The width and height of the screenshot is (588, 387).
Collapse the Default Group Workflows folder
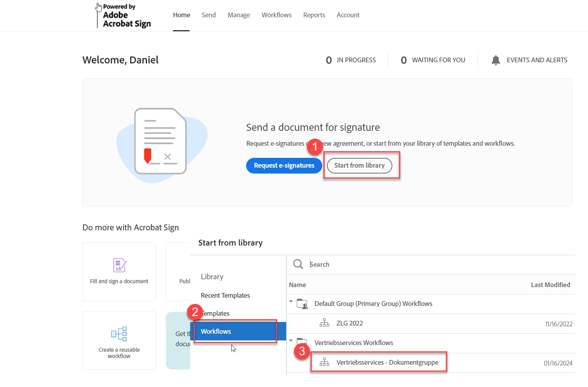click(291, 302)
